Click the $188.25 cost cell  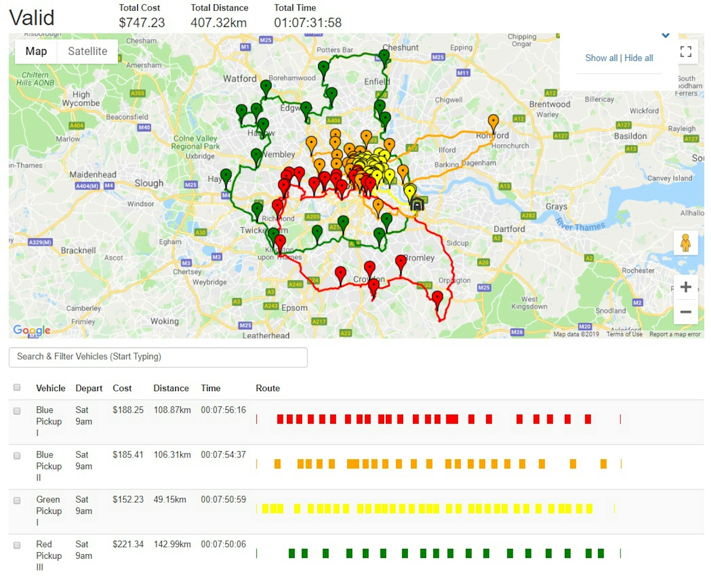click(x=128, y=410)
